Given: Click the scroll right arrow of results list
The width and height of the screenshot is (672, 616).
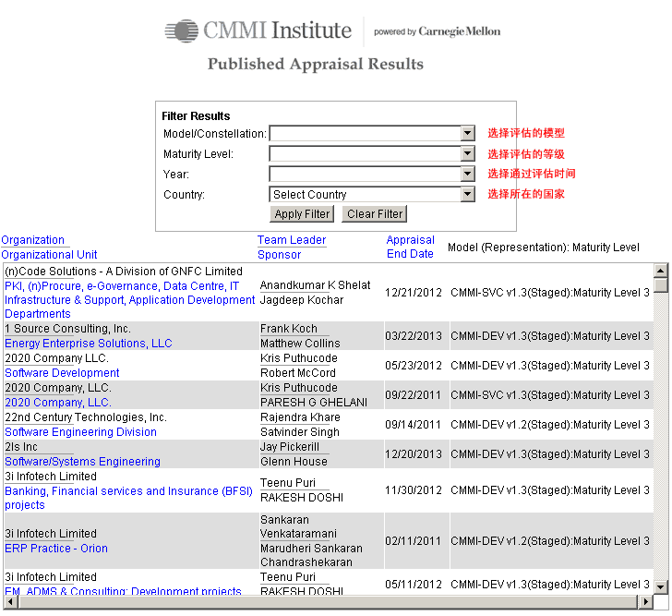Looking at the screenshot, I should coord(645,602).
